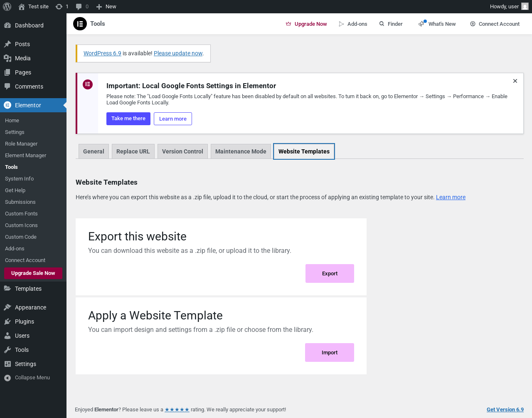
Task: Click the updates icon in admin bar
Action: 59,7
